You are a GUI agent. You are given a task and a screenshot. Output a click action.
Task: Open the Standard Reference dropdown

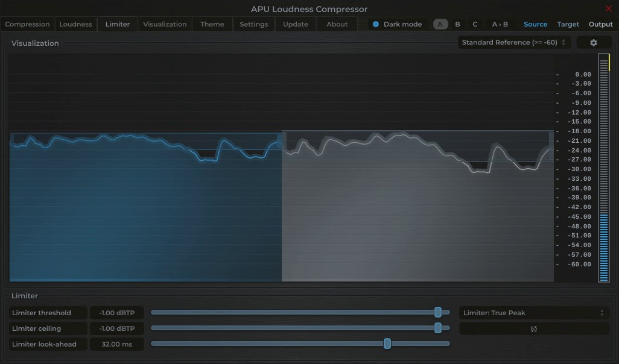(510, 42)
